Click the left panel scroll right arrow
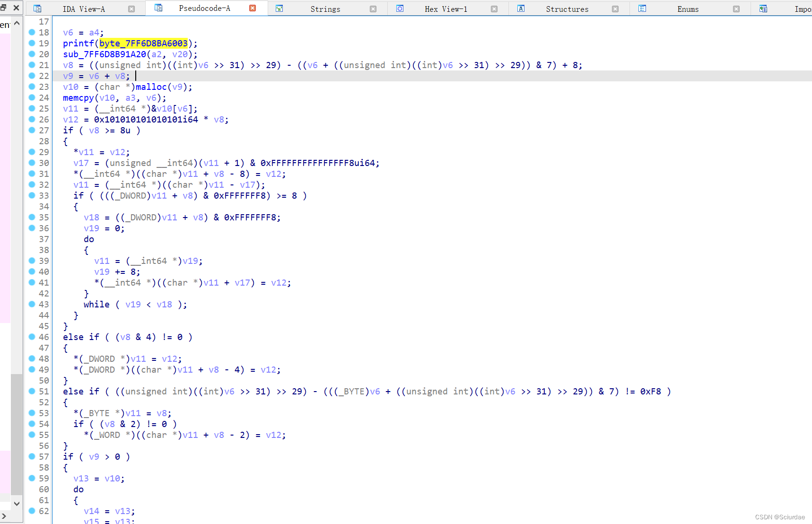The image size is (812, 524). 4,515
